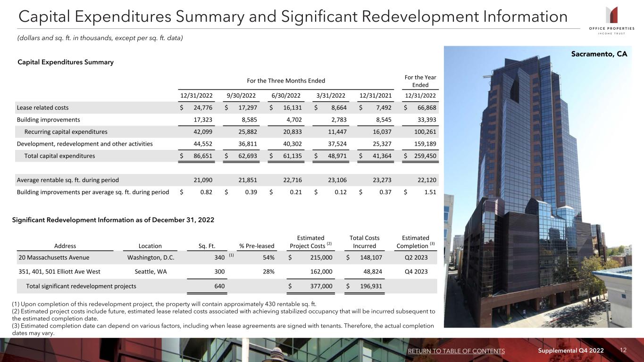Select the Lease related costs row label
The image size is (644, 362).
point(42,108)
